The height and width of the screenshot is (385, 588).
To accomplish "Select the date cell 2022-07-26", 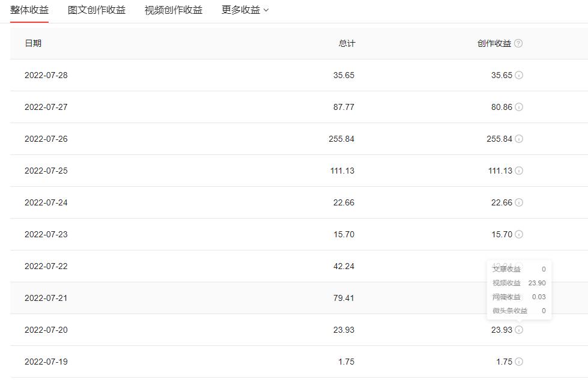I will click(x=45, y=139).
